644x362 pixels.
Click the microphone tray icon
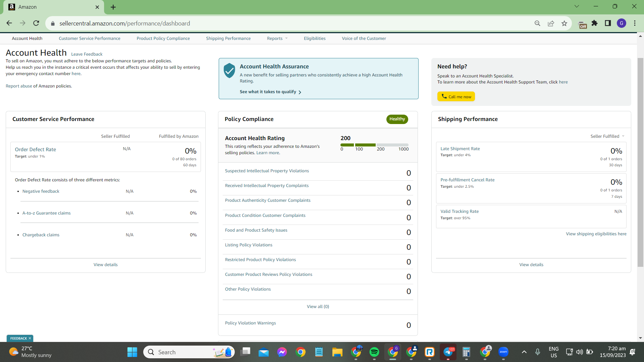[x=538, y=352]
